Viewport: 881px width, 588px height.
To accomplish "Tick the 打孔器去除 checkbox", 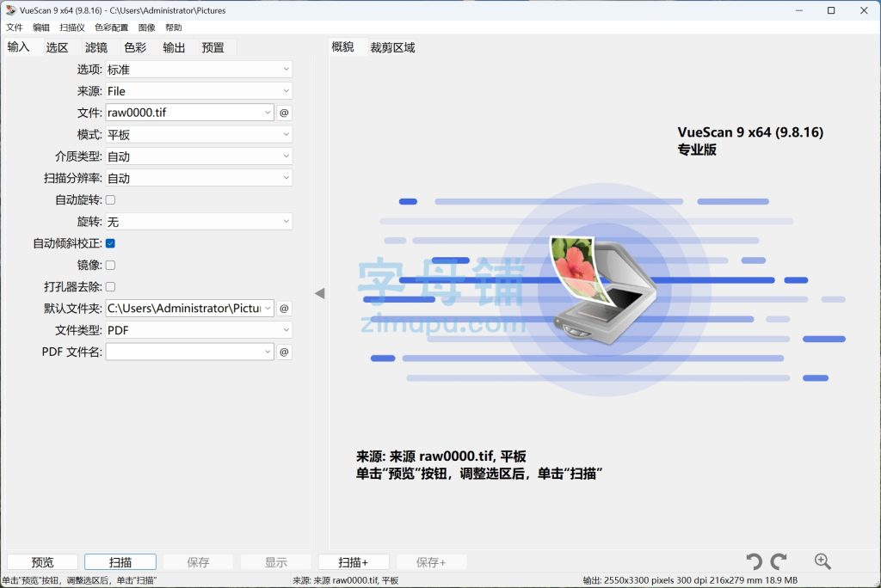I will point(110,286).
